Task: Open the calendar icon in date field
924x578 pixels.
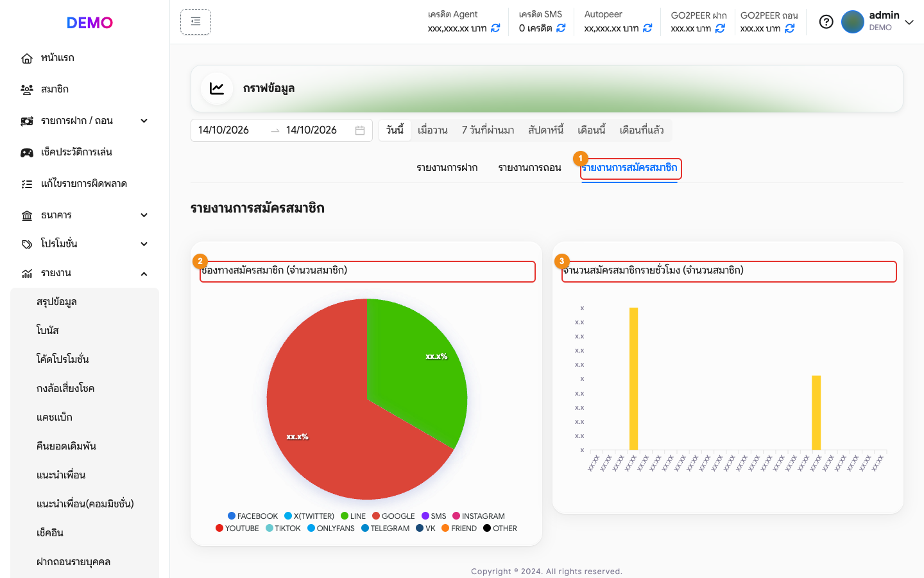Action: click(360, 130)
